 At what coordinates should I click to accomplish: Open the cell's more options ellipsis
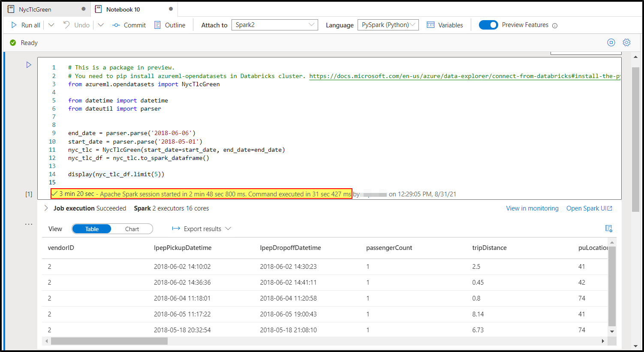pyautogui.click(x=29, y=224)
